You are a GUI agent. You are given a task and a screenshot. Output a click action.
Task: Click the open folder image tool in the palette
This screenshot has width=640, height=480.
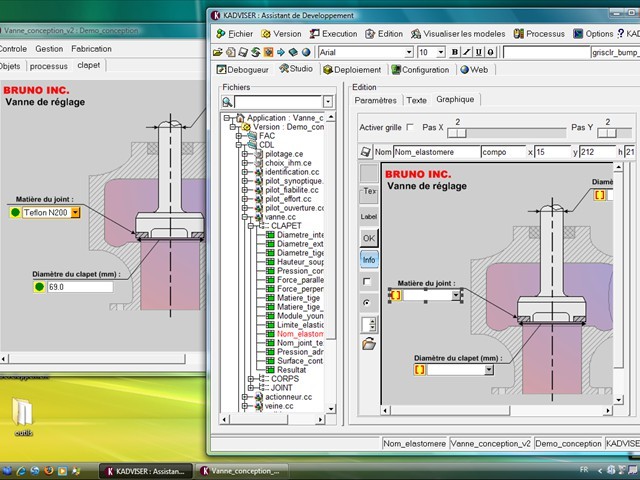pos(369,344)
